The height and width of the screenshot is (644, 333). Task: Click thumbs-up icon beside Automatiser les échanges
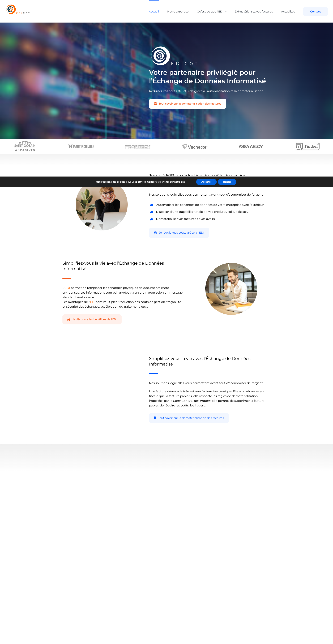click(152, 205)
